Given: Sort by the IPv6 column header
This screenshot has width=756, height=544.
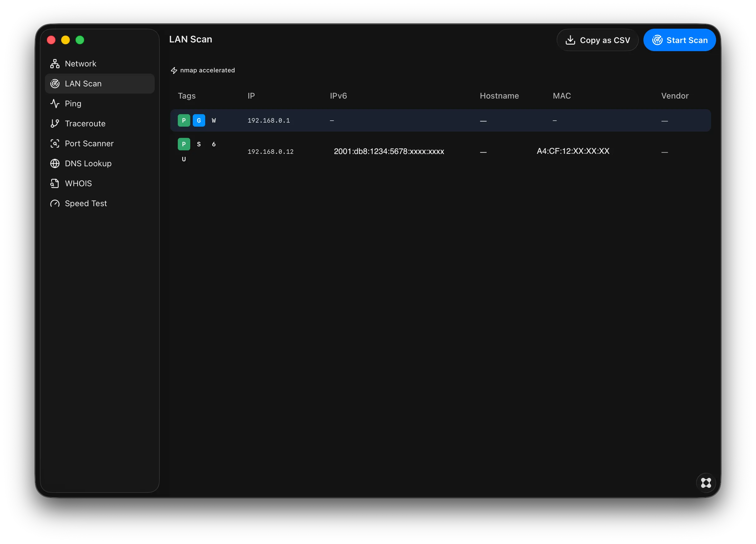Looking at the screenshot, I should (338, 96).
